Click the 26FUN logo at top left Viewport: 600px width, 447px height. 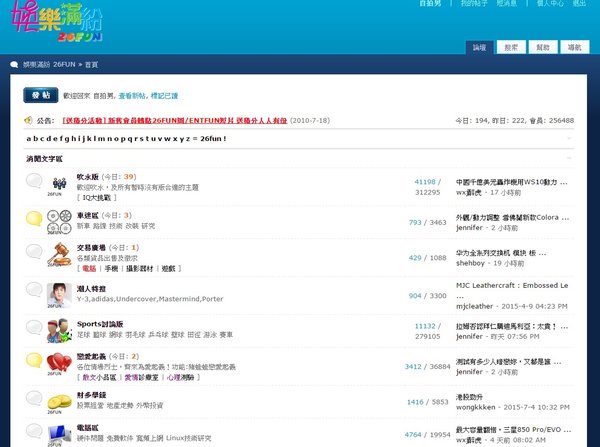[x=57, y=20]
